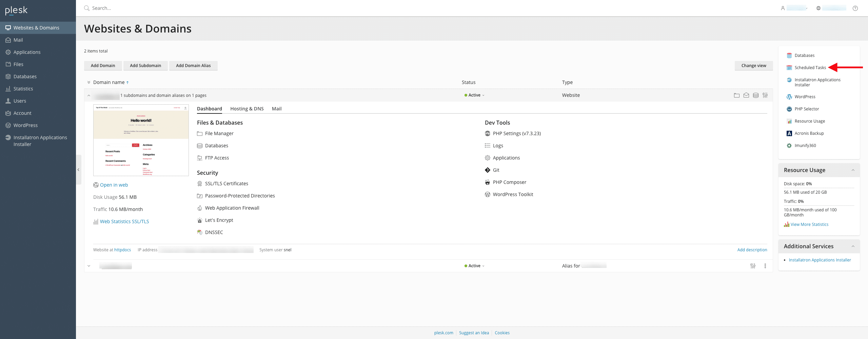
Task: Click the website preview thumbnail
Action: click(x=141, y=140)
